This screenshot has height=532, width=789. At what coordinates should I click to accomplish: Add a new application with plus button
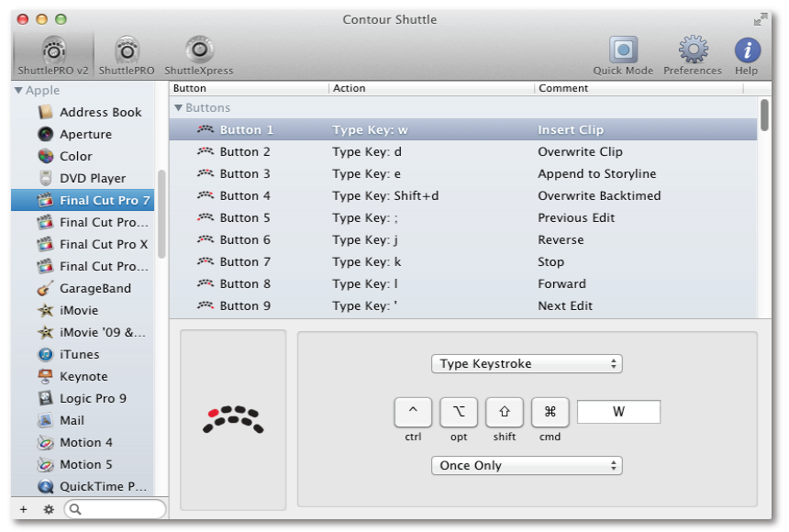coord(23,509)
